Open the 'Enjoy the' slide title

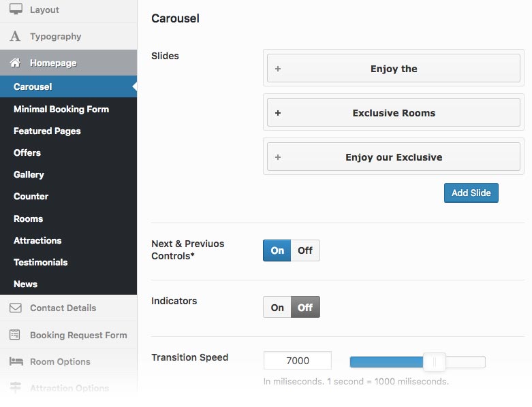[394, 69]
